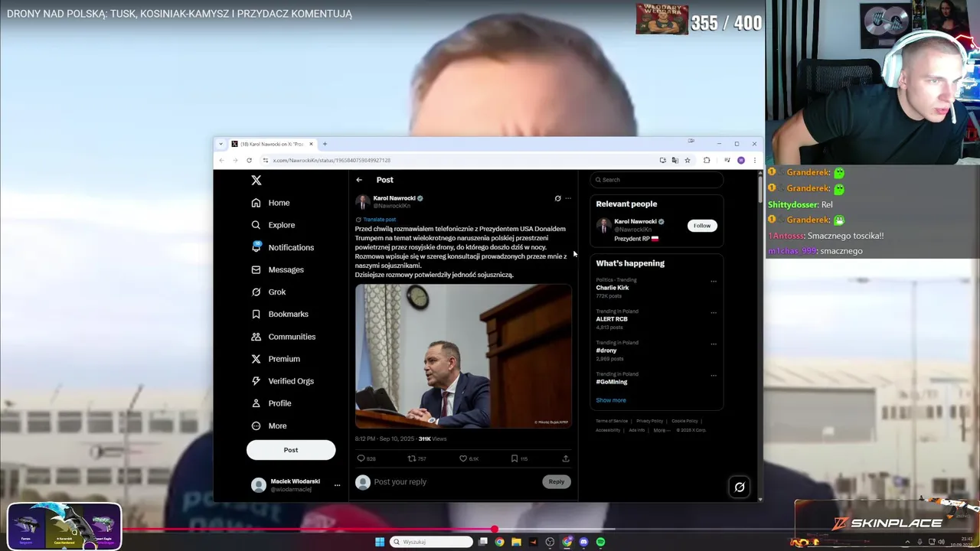The height and width of the screenshot is (551, 980).
Task: Open options for Charlie Kirk trend
Action: pyautogui.click(x=714, y=281)
